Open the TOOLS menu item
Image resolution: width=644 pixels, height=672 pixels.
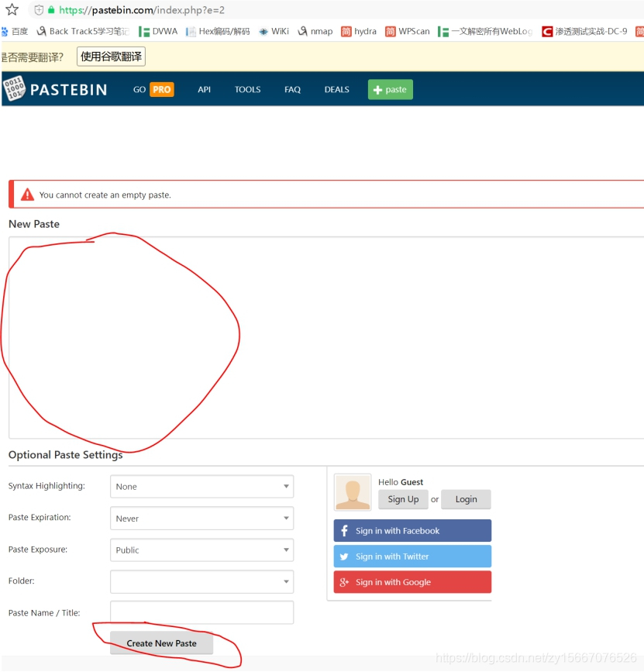(248, 90)
